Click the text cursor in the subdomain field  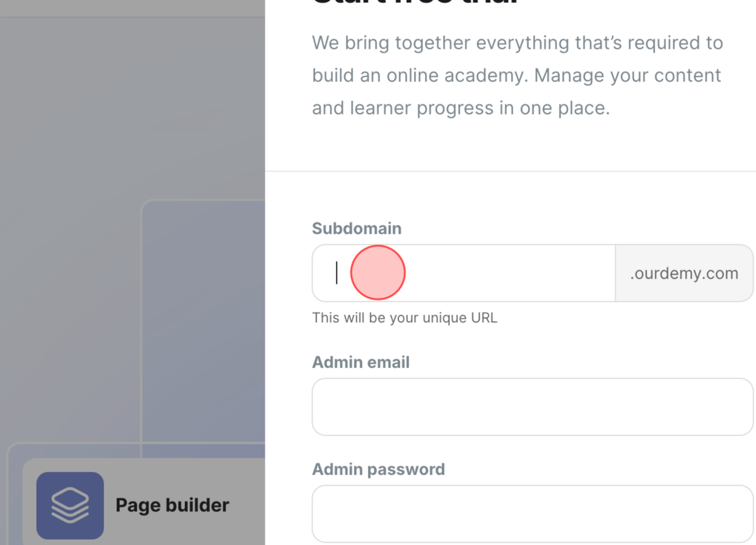(337, 272)
